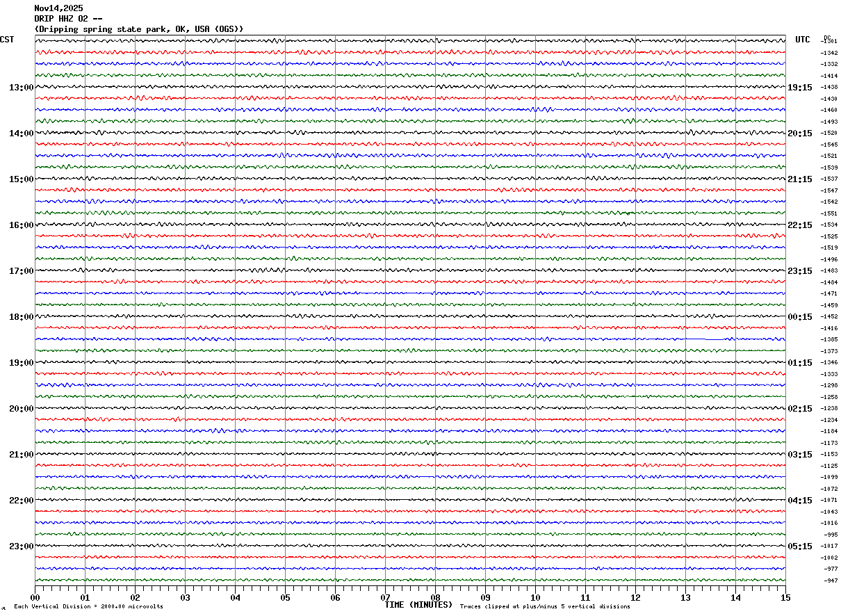This screenshot has height=616, width=841.
Task: Click the DC offset value -1342
Action: [x=828, y=53]
